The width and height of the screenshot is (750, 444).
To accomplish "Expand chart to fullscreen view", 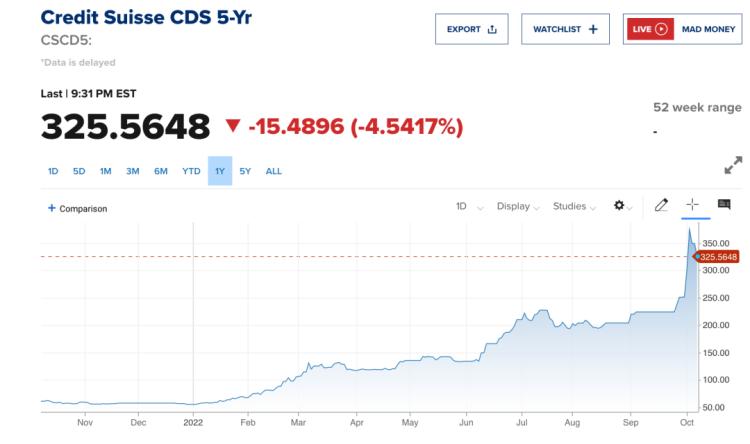I will tap(733, 165).
